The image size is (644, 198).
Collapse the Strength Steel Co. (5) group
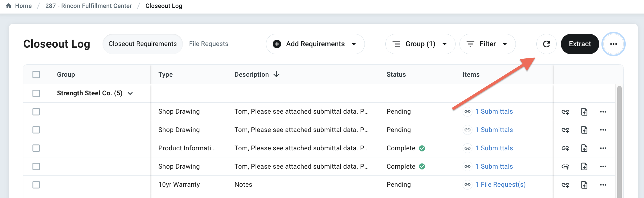pos(130,93)
